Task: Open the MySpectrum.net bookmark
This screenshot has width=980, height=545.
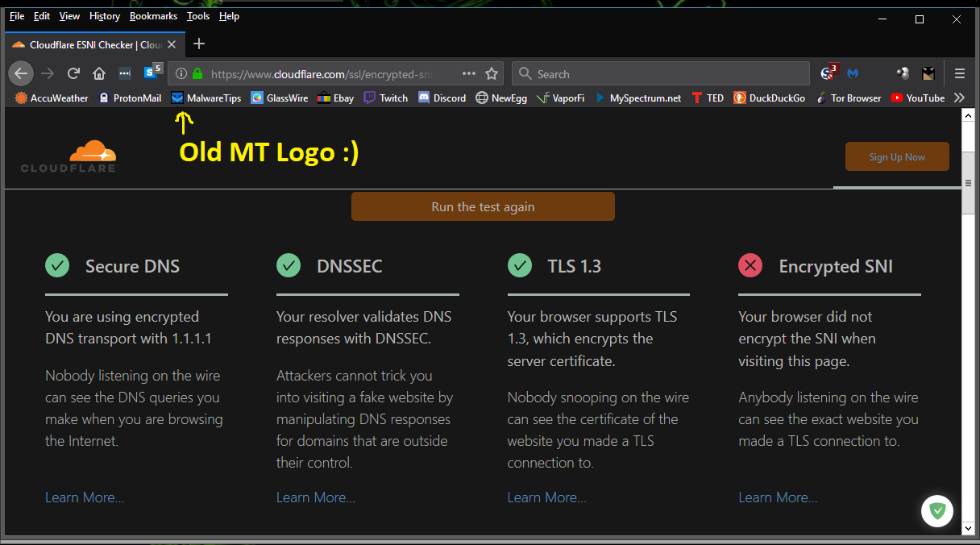Action: tap(637, 98)
